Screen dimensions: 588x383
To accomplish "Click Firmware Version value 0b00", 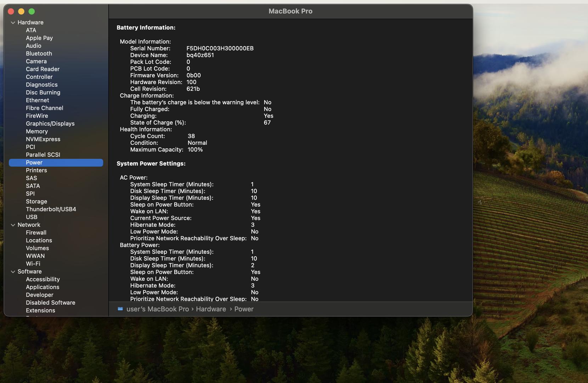I will tap(194, 76).
